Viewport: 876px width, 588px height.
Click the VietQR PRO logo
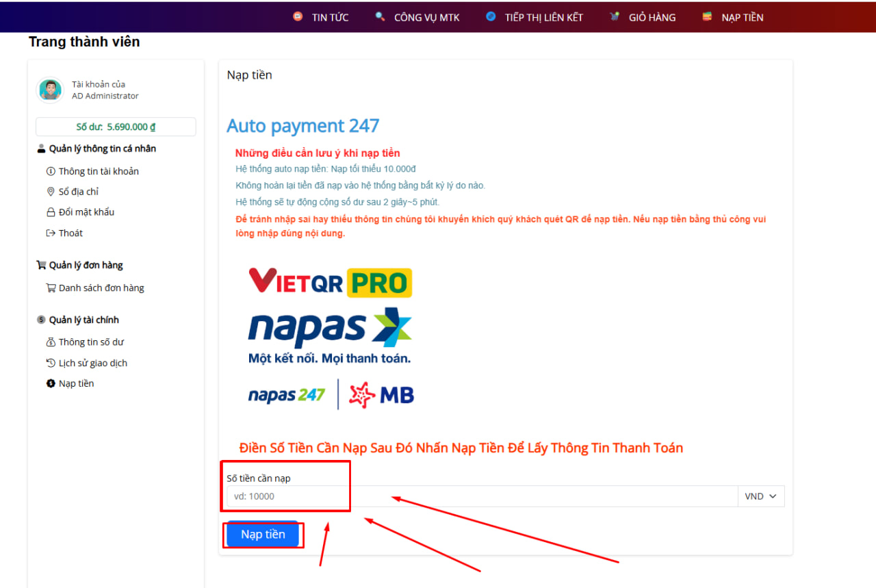(x=330, y=282)
